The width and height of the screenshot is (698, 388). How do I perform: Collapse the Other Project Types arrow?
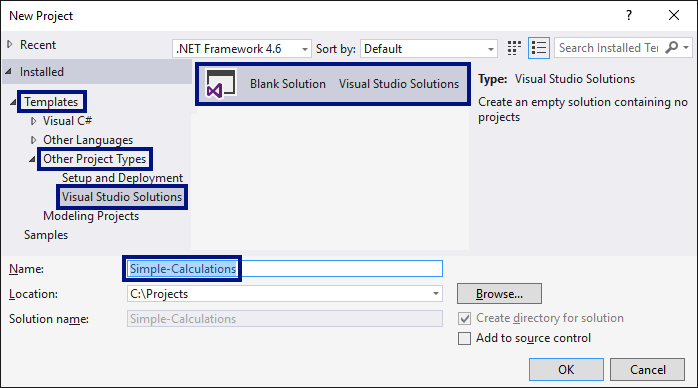[32, 159]
